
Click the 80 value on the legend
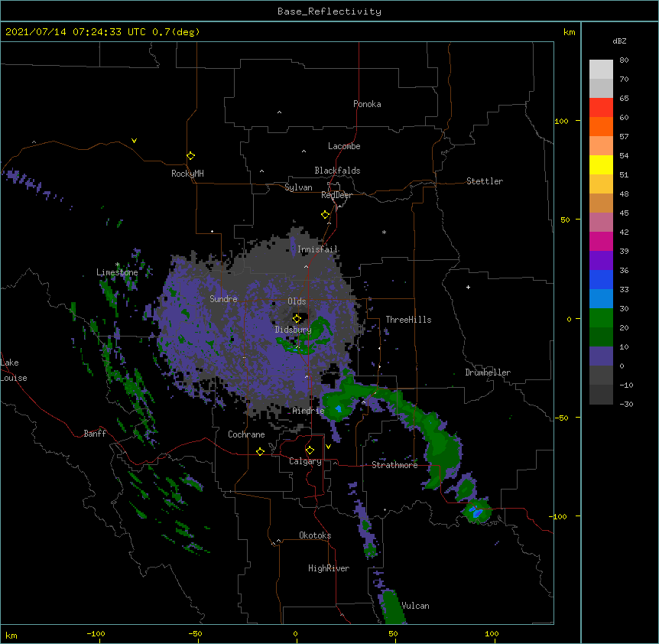click(624, 60)
